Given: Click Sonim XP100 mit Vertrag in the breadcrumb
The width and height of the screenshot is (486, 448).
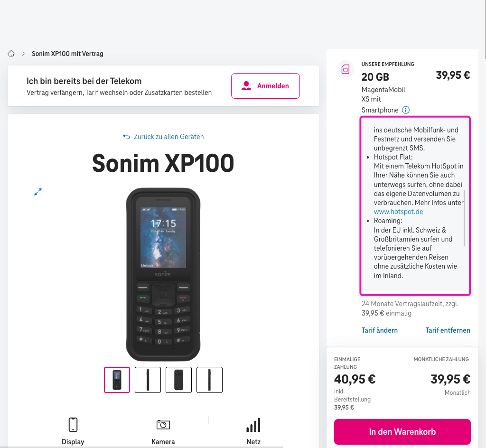Looking at the screenshot, I should point(67,54).
